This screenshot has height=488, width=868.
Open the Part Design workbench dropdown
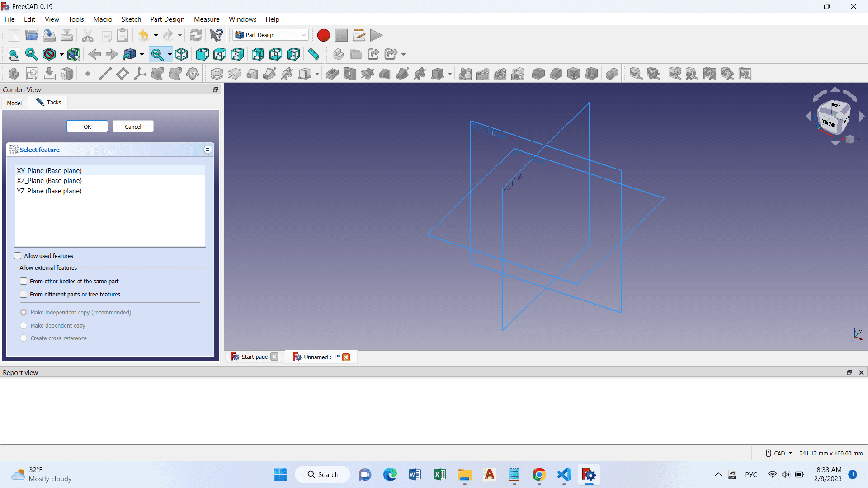270,35
